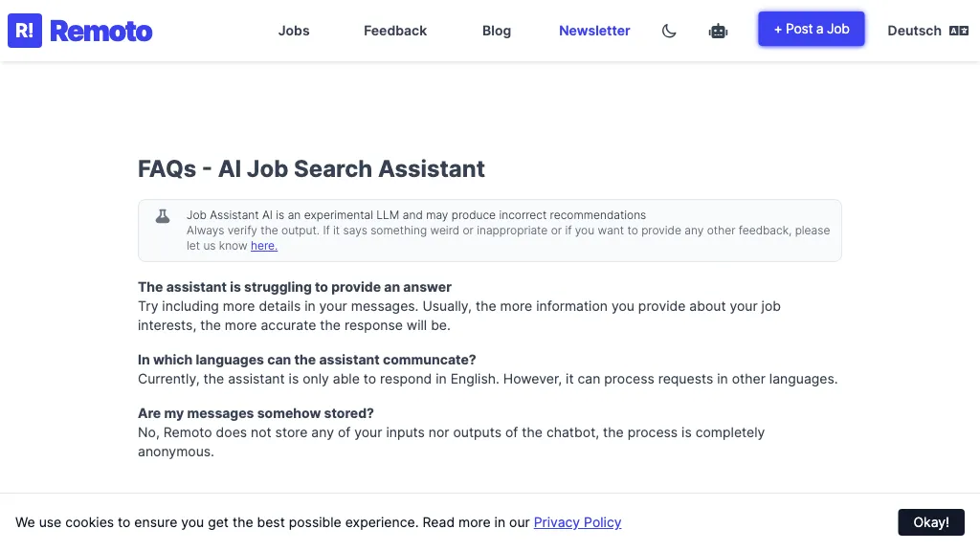Select the Feedback navigation entry
Image resolution: width=980 pixels, height=551 pixels.
coord(394,30)
